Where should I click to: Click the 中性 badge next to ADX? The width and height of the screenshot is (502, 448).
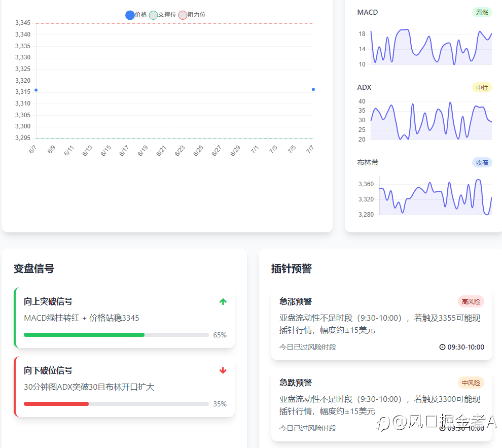(482, 88)
